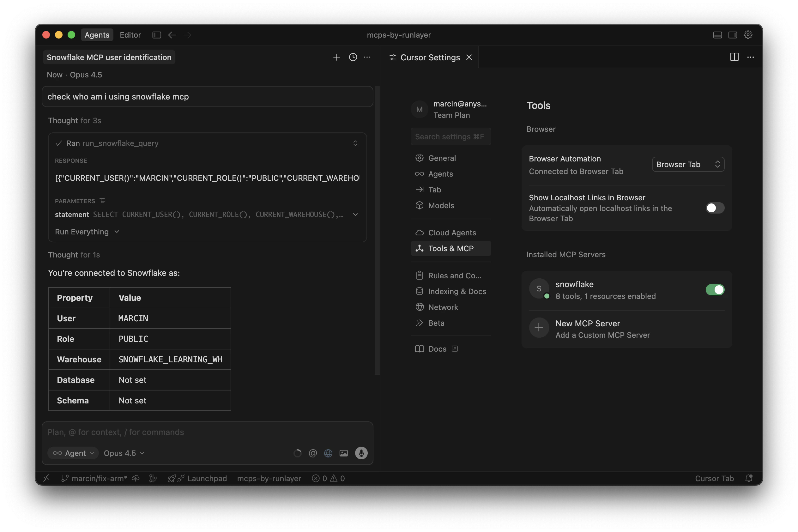Image resolution: width=798 pixels, height=532 pixels.
Task: Click the remote connection icon in status bar
Action: coord(46,478)
